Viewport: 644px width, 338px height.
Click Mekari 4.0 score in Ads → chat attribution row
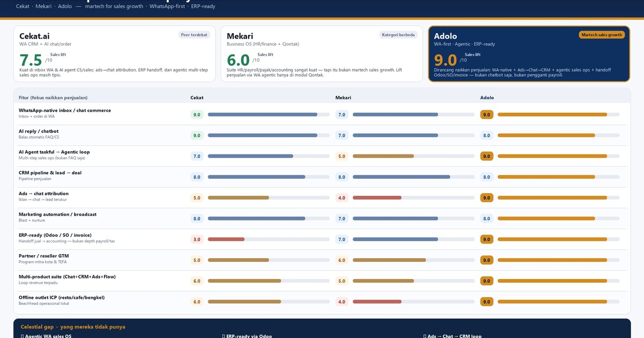342,198
